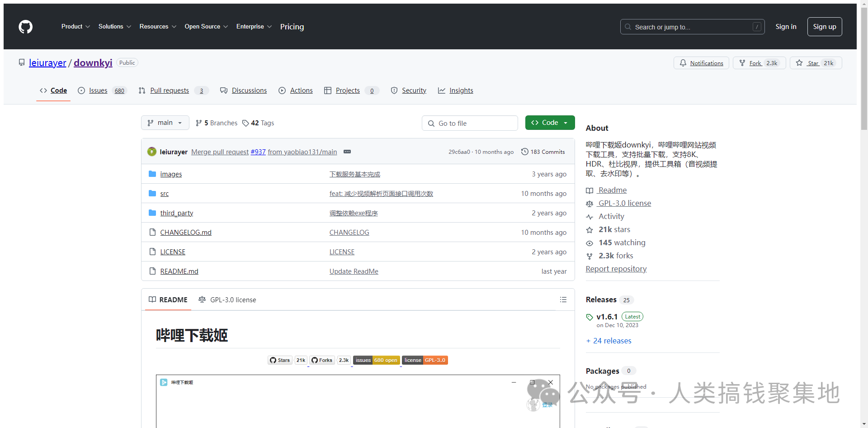The width and height of the screenshot is (868, 428).
Task: Switch to the Issues tab
Action: [98, 90]
